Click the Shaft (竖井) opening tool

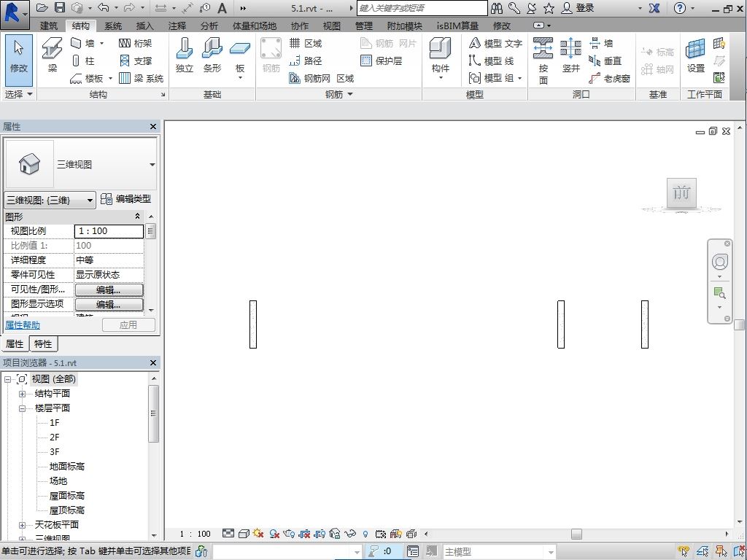click(570, 55)
